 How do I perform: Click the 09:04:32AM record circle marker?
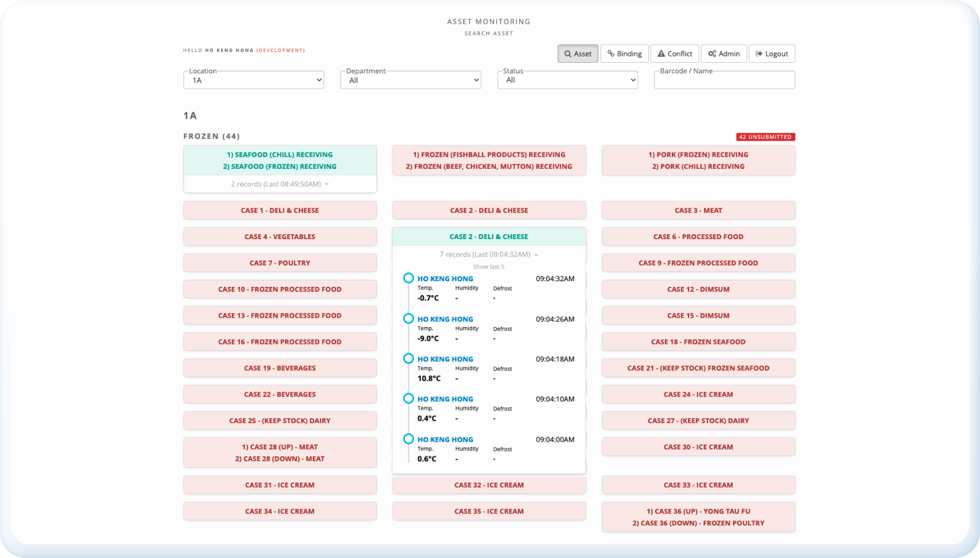tap(408, 278)
